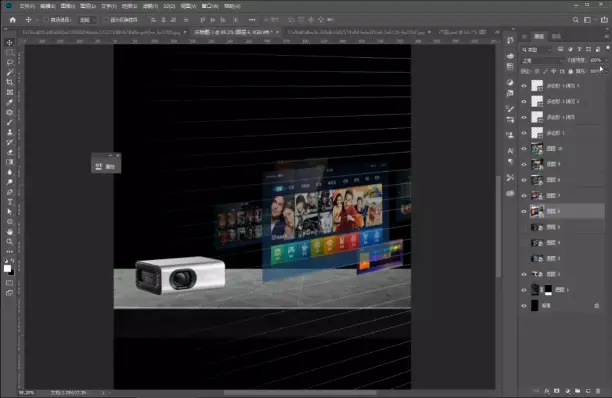Viewport: 612px width, 398px height.
Task: Select the Eyedropper tool
Action: (10, 102)
